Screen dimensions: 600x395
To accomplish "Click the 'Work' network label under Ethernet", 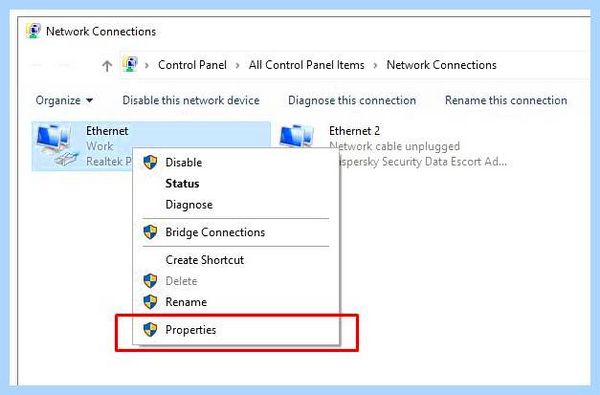I will coord(99,146).
